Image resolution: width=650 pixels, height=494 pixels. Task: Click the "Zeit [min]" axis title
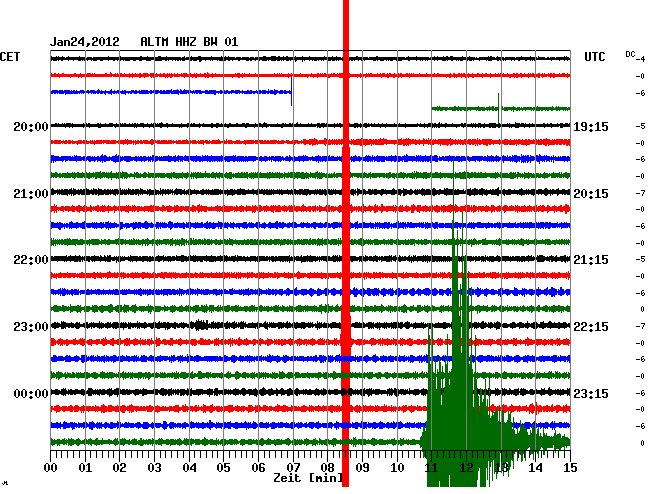[308, 478]
